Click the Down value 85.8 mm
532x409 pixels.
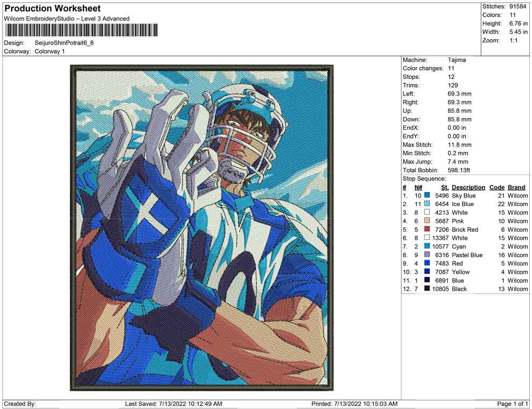(x=459, y=119)
